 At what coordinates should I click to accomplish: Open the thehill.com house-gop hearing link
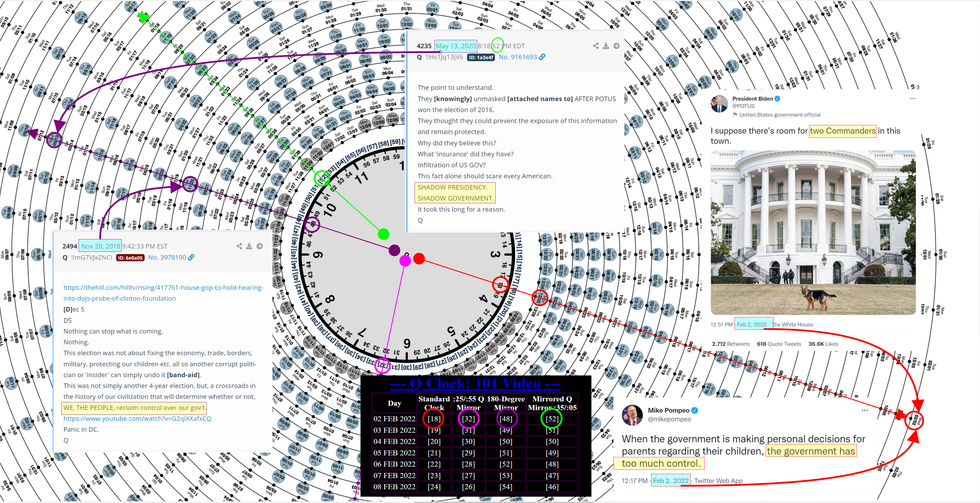point(163,293)
